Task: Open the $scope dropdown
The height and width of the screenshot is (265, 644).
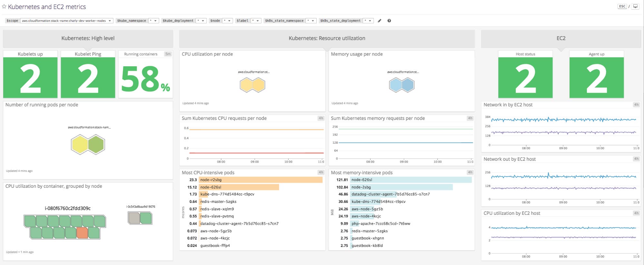Action: pyautogui.click(x=66, y=21)
